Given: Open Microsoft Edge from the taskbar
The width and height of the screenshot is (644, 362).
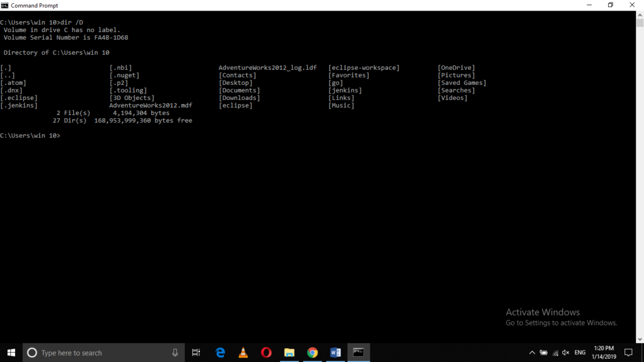Looking at the screenshot, I should (x=219, y=353).
